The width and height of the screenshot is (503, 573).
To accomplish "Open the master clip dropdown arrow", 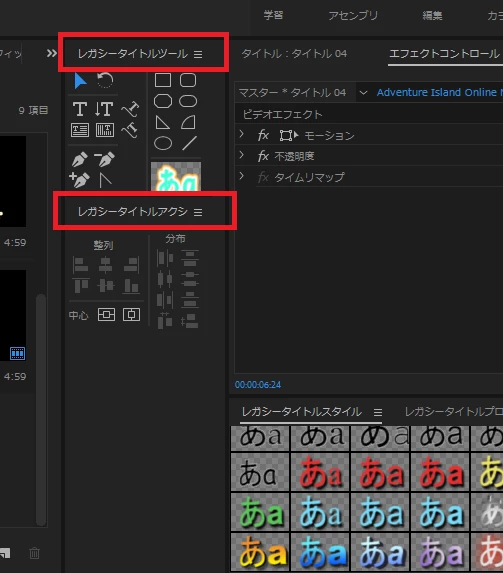I will click(363, 92).
